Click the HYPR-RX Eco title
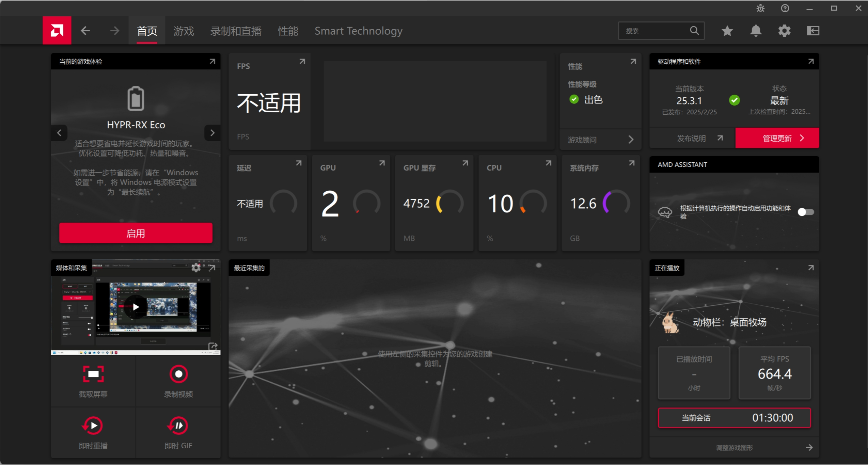Screen dimensions: 868x465 (136, 125)
